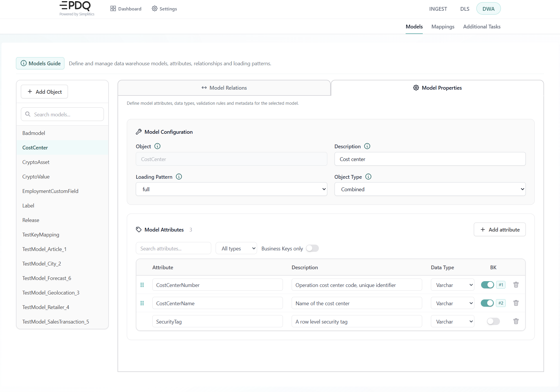
Task: Open the Object Type dropdown
Action: click(430, 189)
